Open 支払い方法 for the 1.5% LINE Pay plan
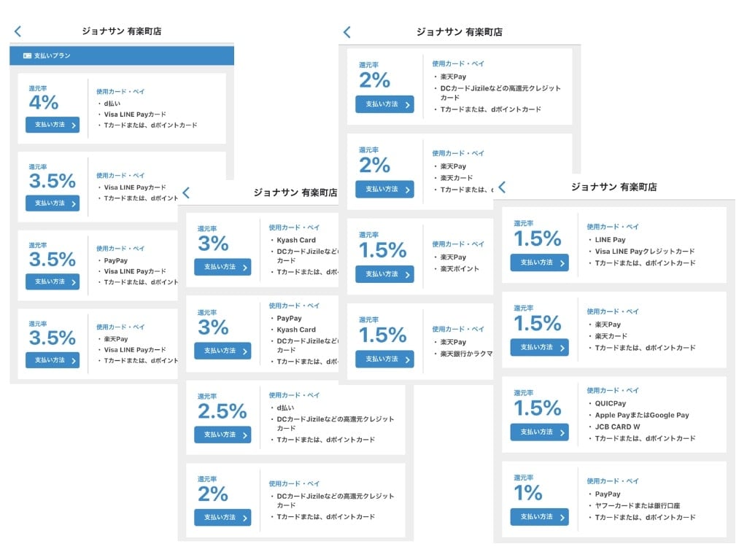This screenshot has width=747, height=560. click(x=539, y=262)
